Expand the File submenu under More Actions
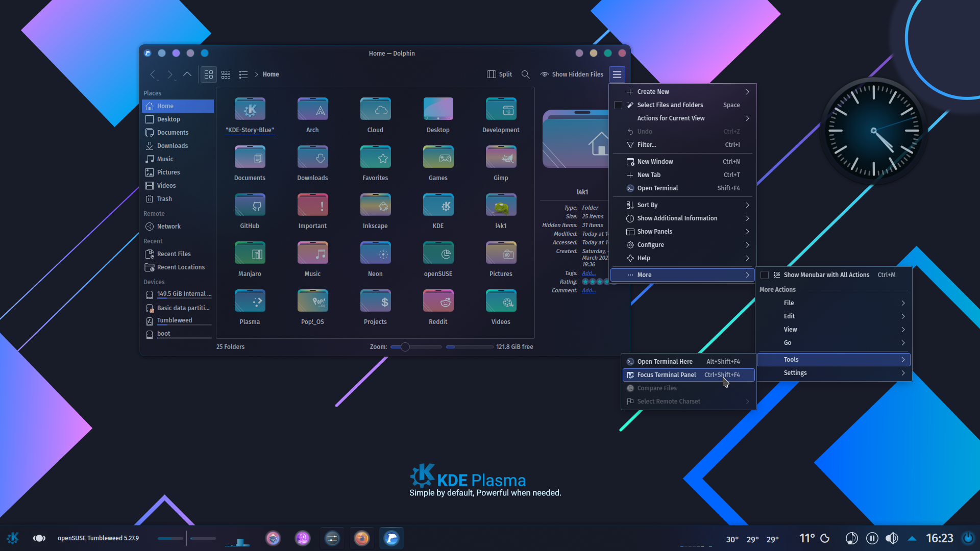980x551 pixels. pos(834,303)
